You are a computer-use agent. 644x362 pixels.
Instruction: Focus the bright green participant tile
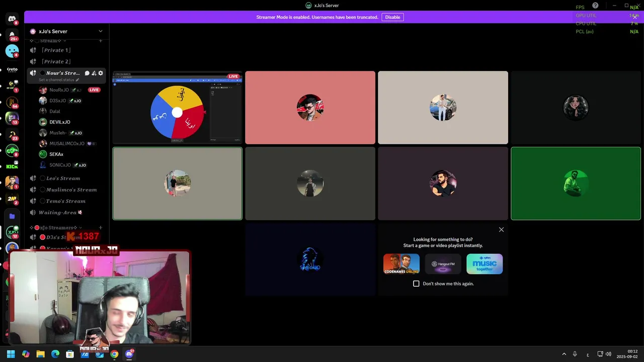tap(576, 184)
